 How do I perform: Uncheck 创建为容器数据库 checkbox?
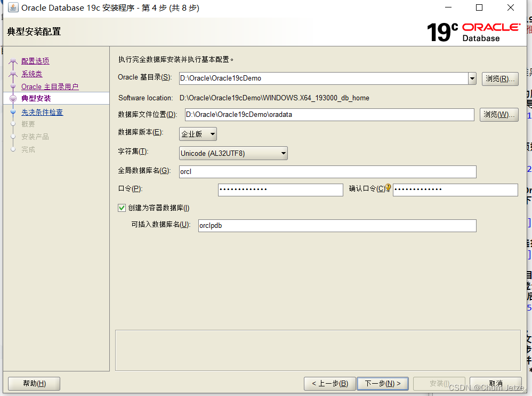pos(120,208)
